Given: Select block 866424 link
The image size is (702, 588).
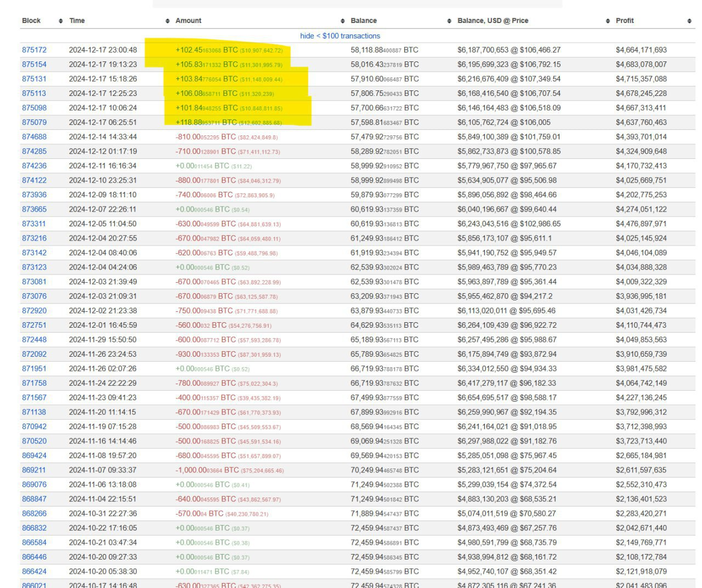Looking at the screenshot, I should tap(34, 572).
